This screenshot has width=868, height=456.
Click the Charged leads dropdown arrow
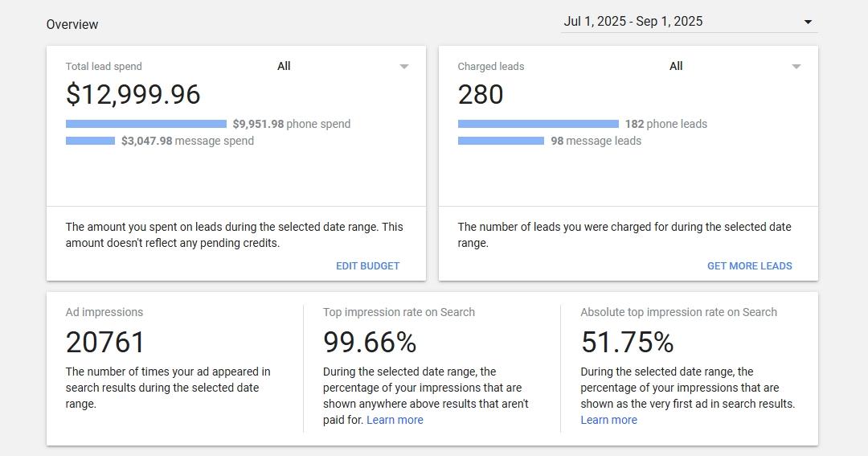pos(796,67)
